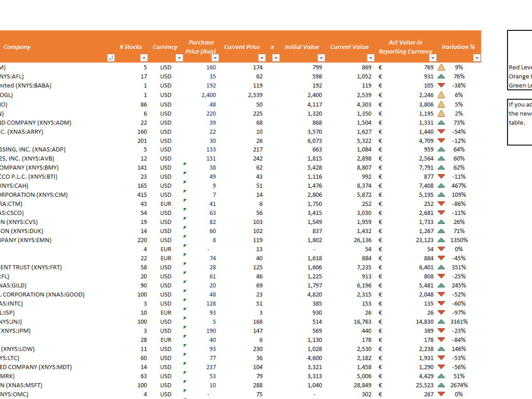Screen dimensions: 532x399
Task: Click the green up arrow beside 76%
Action: click(441, 76)
